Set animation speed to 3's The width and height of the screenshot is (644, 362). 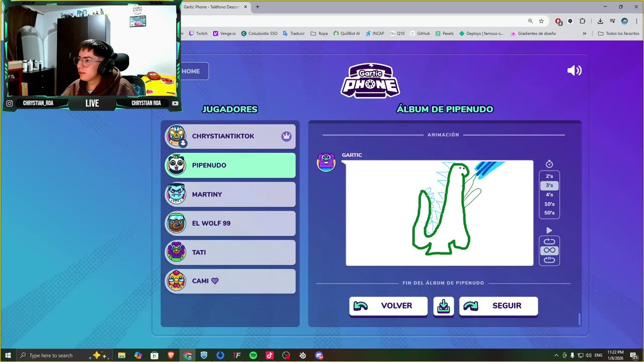(x=549, y=186)
